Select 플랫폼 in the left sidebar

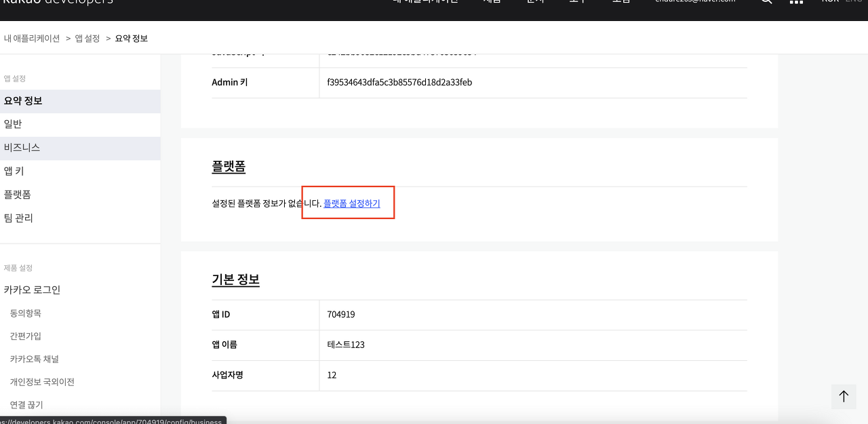18,195
